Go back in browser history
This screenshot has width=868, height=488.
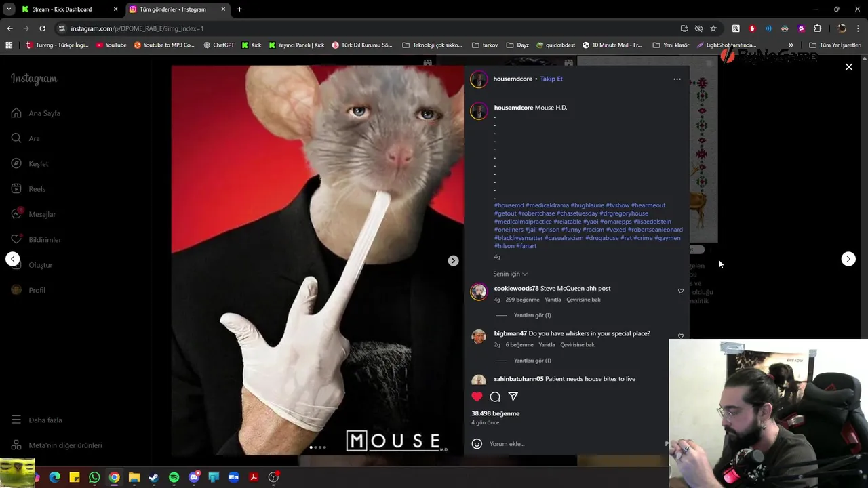(x=9, y=28)
